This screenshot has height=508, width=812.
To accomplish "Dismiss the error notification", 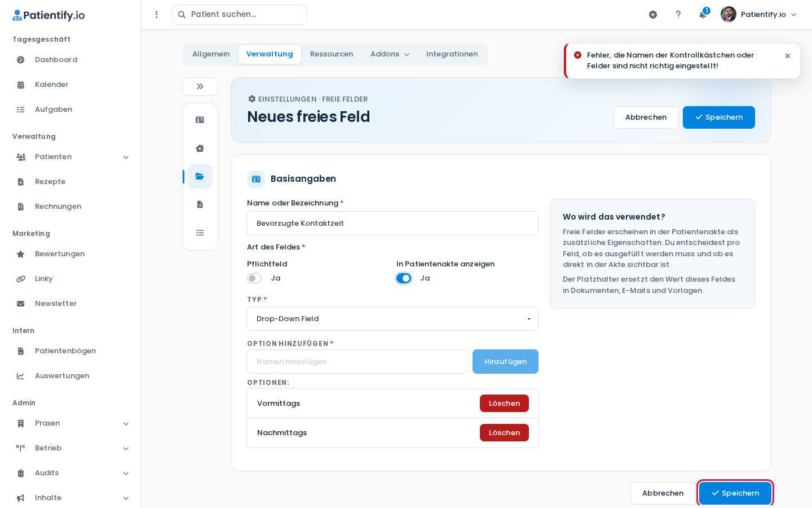I will point(788,56).
